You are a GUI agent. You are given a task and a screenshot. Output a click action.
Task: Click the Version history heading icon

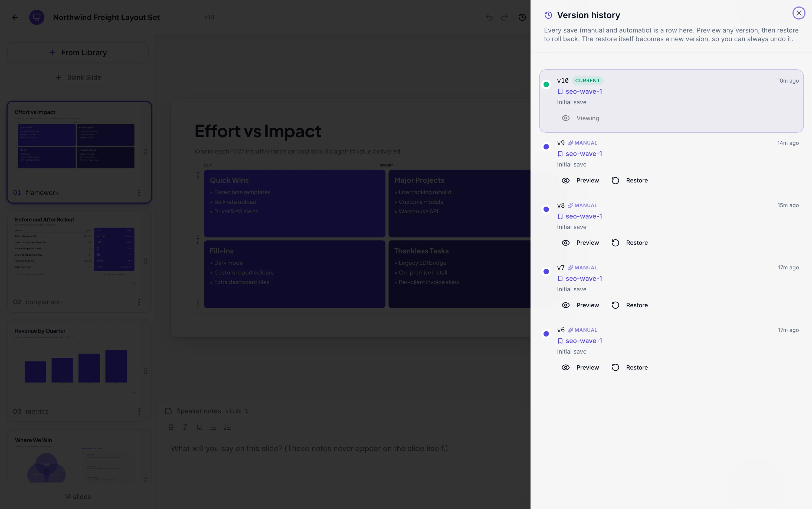point(548,15)
